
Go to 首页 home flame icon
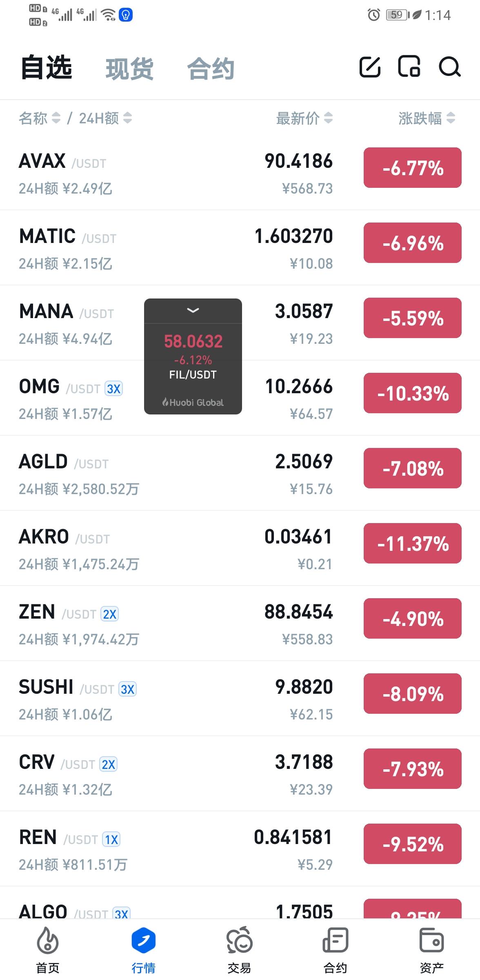(48, 949)
